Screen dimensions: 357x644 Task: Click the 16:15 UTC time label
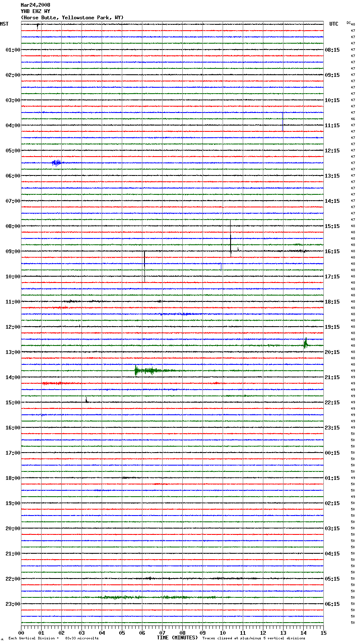332,251
